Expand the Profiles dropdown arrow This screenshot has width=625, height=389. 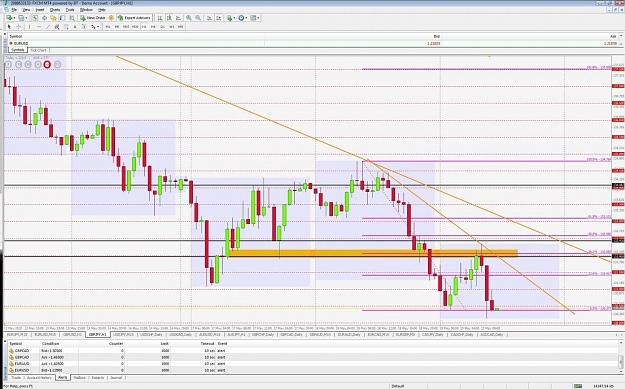[x=27, y=18]
